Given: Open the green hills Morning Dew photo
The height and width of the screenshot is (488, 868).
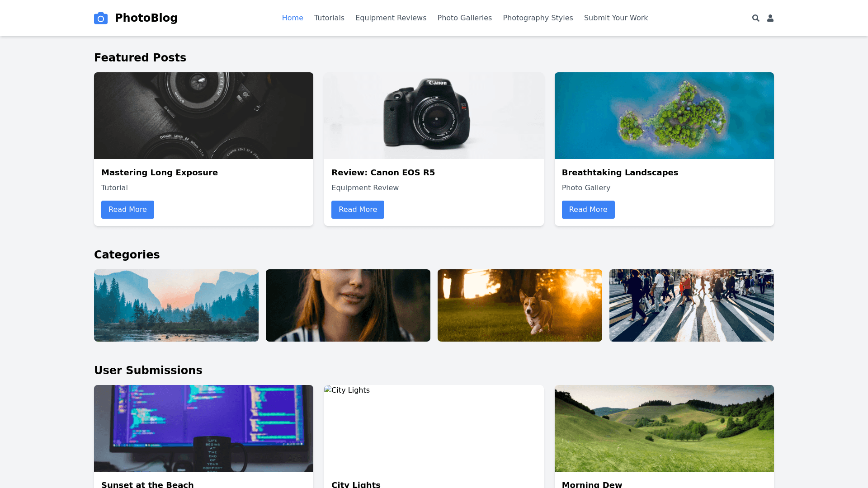Looking at the screenshot, I should 664,428.
